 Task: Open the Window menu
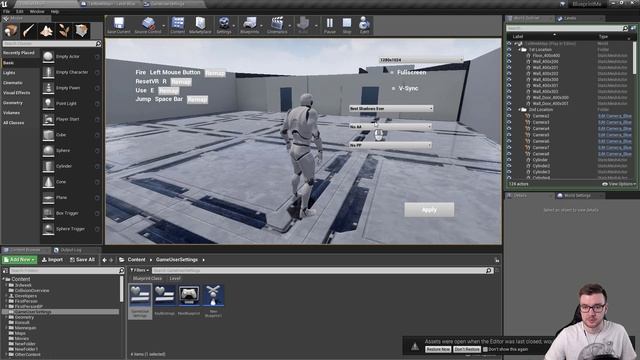pyautogui.click(x=37, y=12)
